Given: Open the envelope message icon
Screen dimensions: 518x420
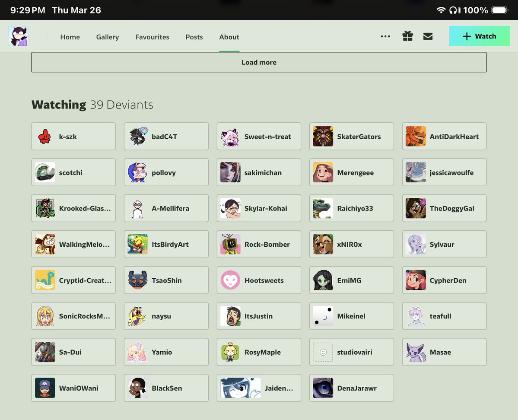Looking at the screenshot, I should (428, 36).
